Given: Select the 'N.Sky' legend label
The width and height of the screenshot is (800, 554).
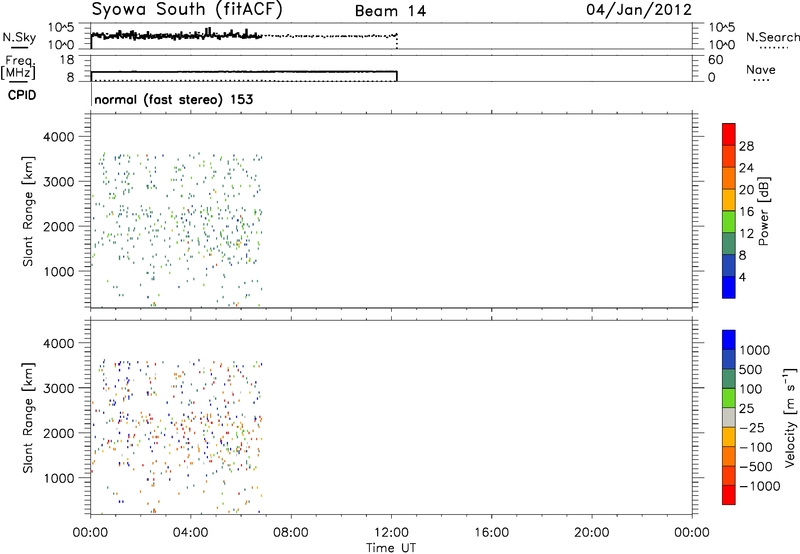Looking at the screenshot, I should 19,37.
